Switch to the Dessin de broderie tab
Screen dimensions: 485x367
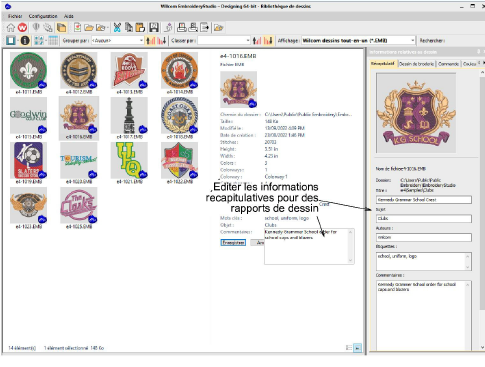point(417,64)
